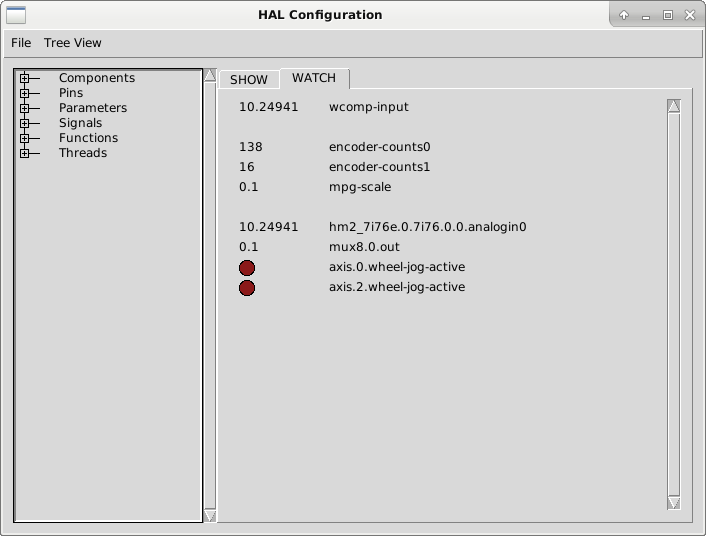The width and height of the screenshot is (706, 536).
Task: Click the 0.1 value beside mpg-scale
Action: [x=249, y=187]
